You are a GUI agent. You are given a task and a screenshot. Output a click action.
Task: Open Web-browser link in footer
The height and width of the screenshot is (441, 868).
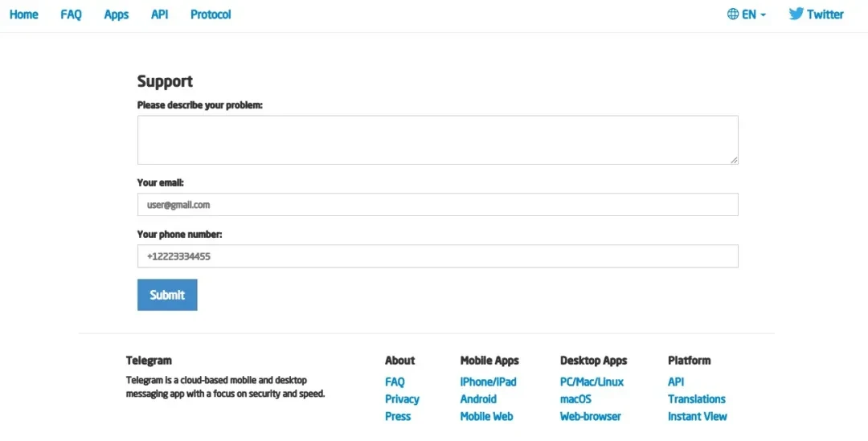[x=591, y=416]
